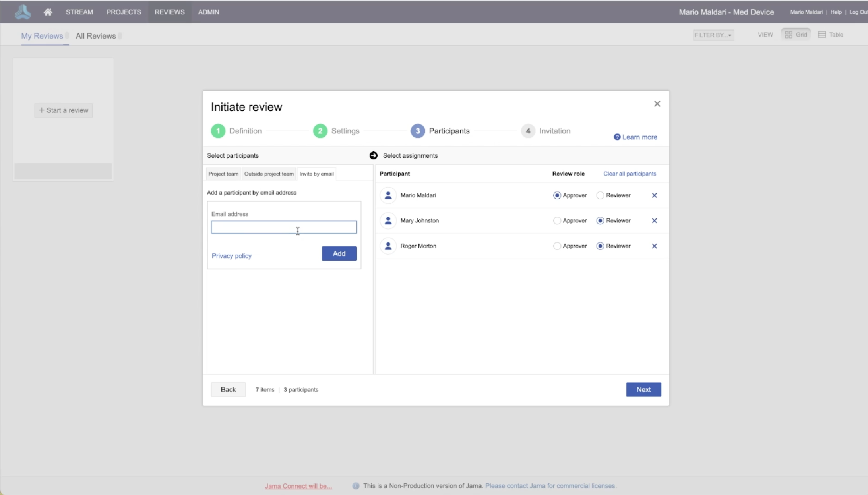Click the Learn more help icon

point(617,137)
